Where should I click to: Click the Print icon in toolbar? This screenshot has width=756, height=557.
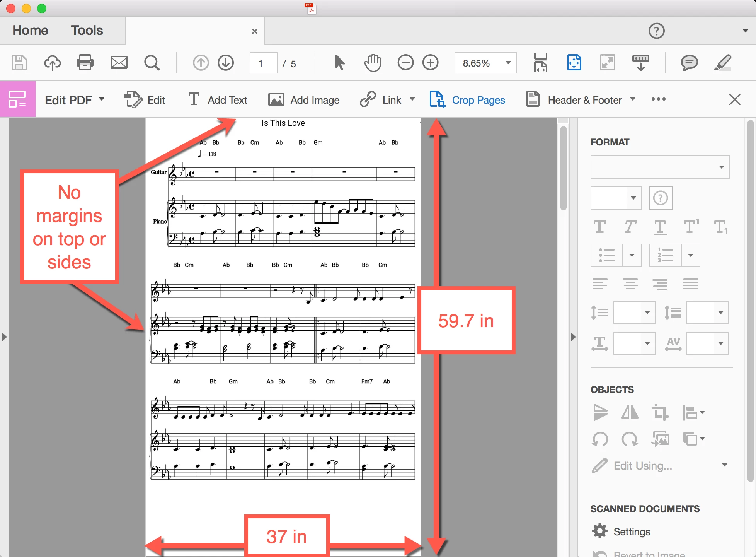tap(85, 62)
